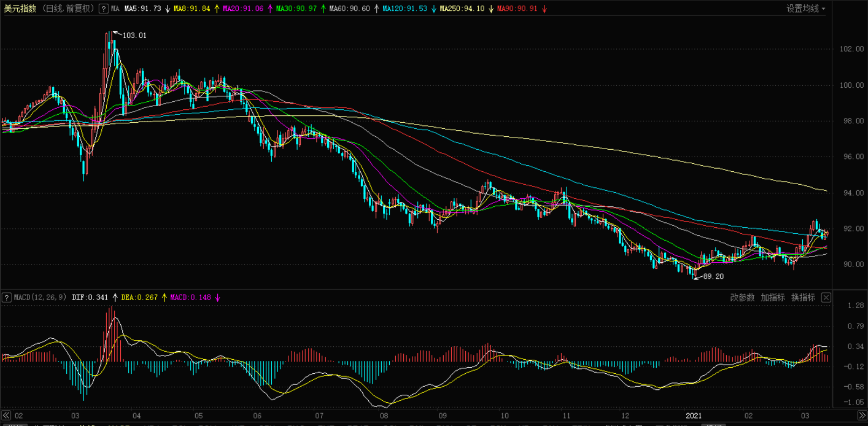Click the (日线,前复权) period label
This screenshot has height=426, width=868.
(68, 9)
